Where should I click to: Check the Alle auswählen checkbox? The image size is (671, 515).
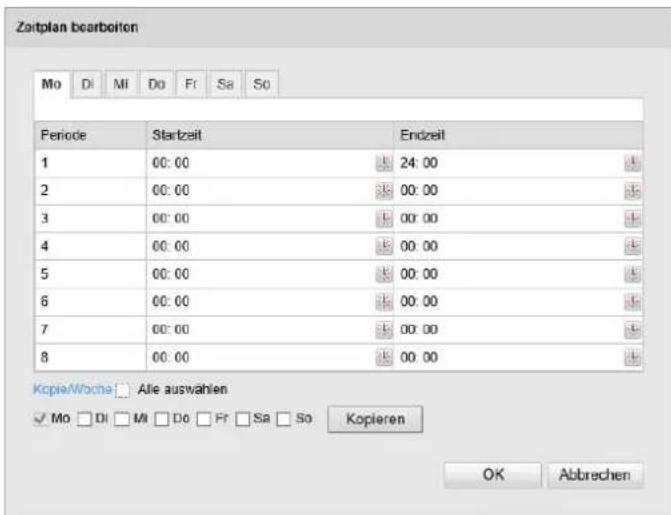tap(122, 390)
